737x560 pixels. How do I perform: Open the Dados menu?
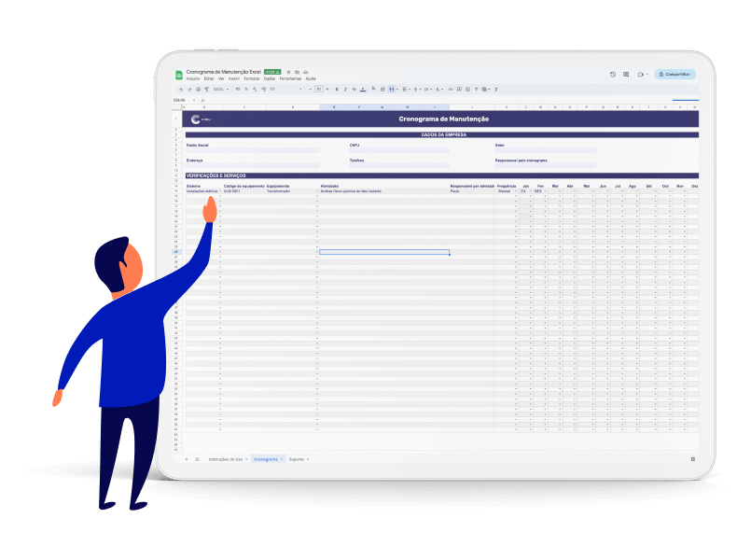270,78
